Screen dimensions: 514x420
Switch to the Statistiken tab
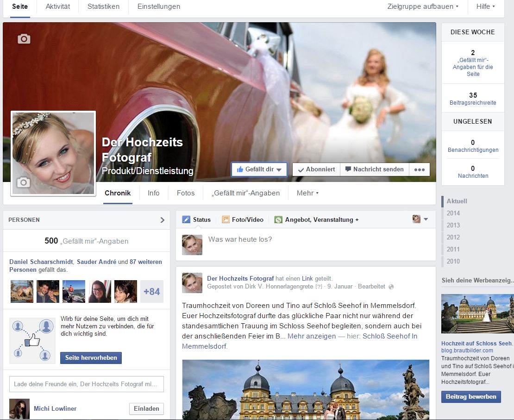(x=103, y=6)
